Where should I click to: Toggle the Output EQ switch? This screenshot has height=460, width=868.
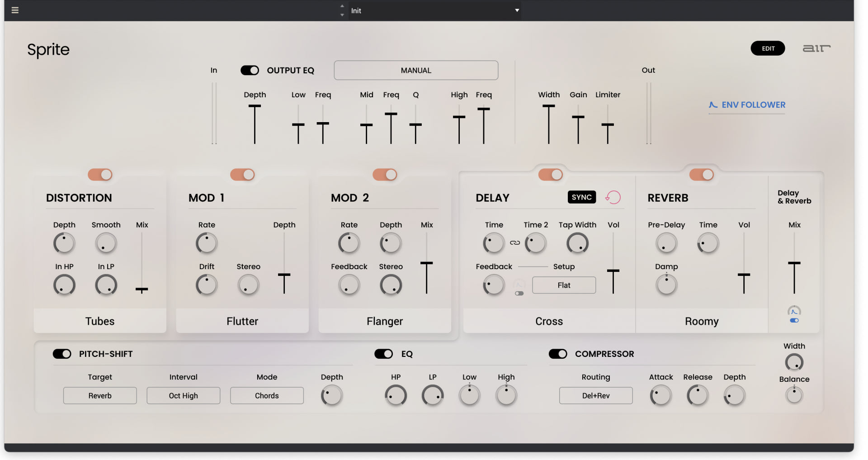click(250, 70)
